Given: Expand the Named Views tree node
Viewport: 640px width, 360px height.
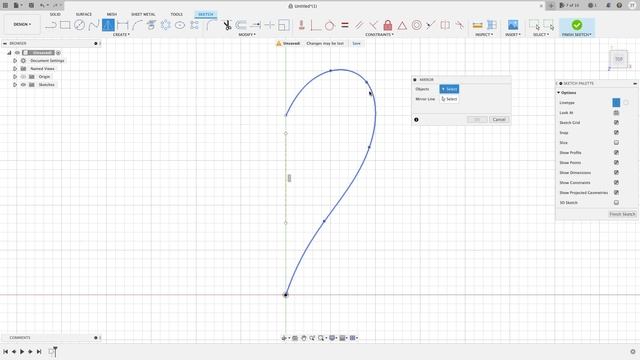Looking at the screenshot, I should [x=15, y=69].
